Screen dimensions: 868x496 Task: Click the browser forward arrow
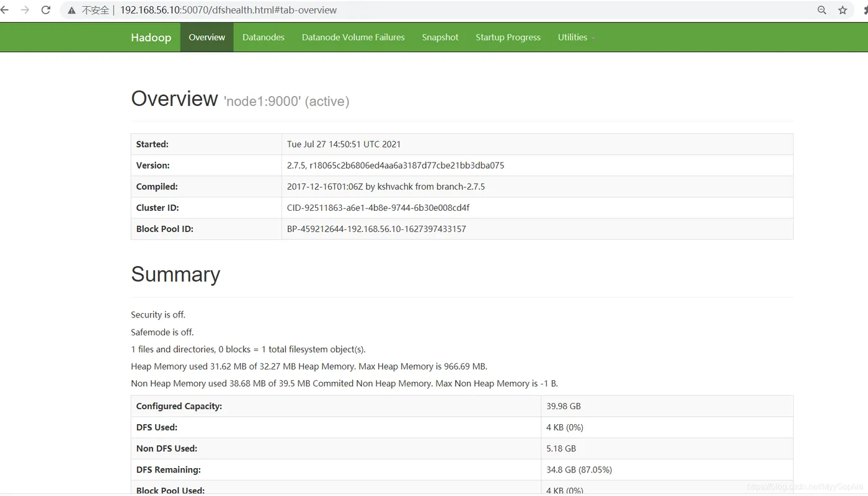25,10
